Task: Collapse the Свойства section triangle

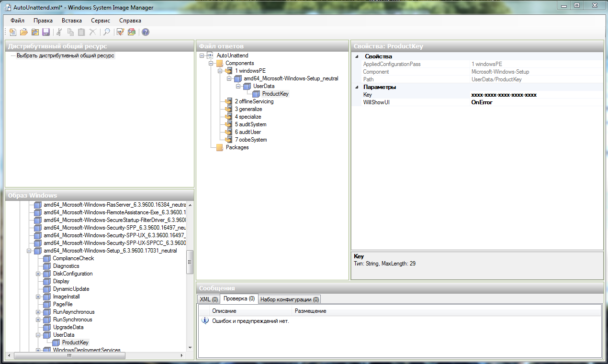Action: click(x=357, y=56)
